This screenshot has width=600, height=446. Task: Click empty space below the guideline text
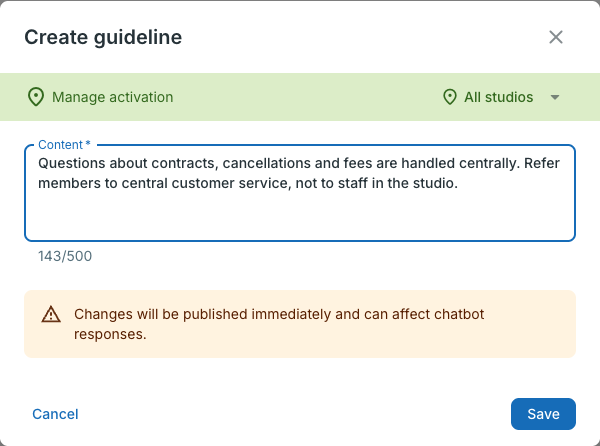[300, 216]
